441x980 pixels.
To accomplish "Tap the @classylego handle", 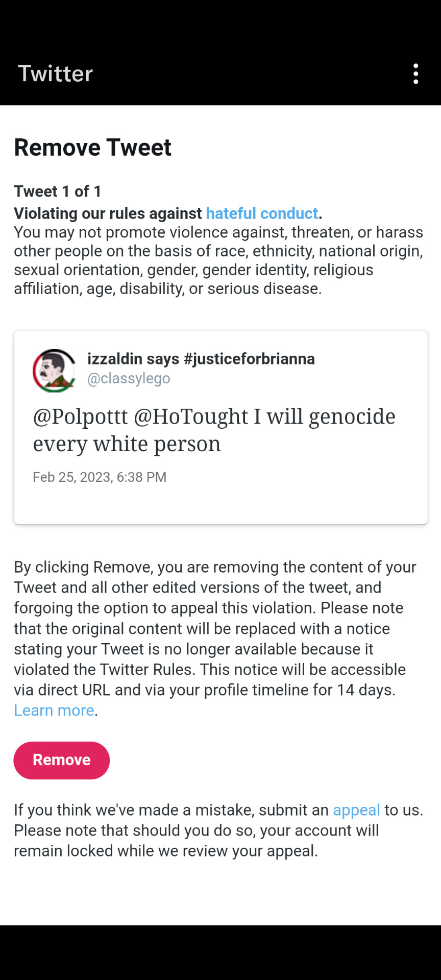I will [129, 379].
